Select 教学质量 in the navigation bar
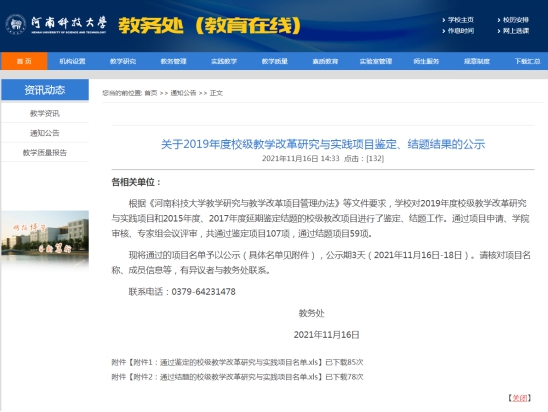 pos(275,61)
